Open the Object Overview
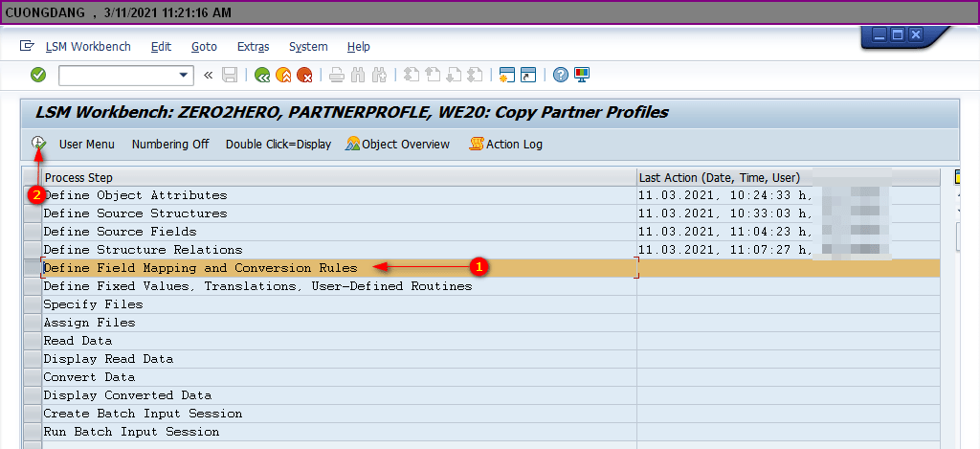 [398, 145]
